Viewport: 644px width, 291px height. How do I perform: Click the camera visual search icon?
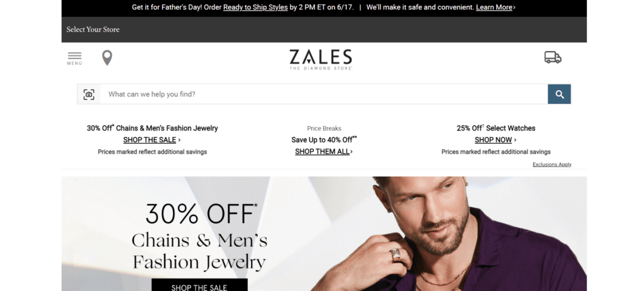pos(89,94)
